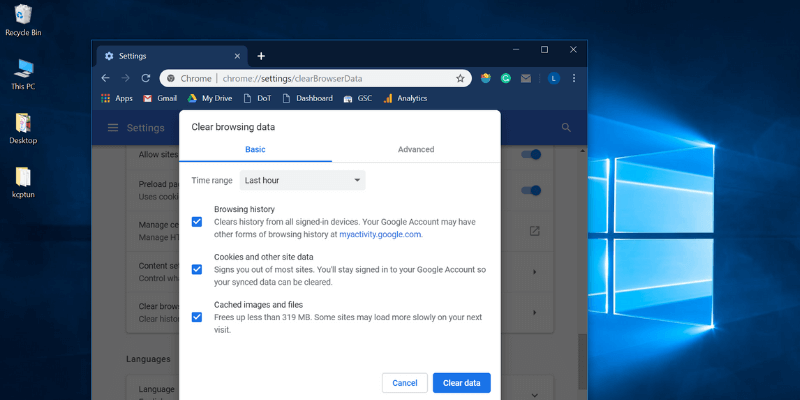Open the Chrome three-dot menu

pos(574,78)
